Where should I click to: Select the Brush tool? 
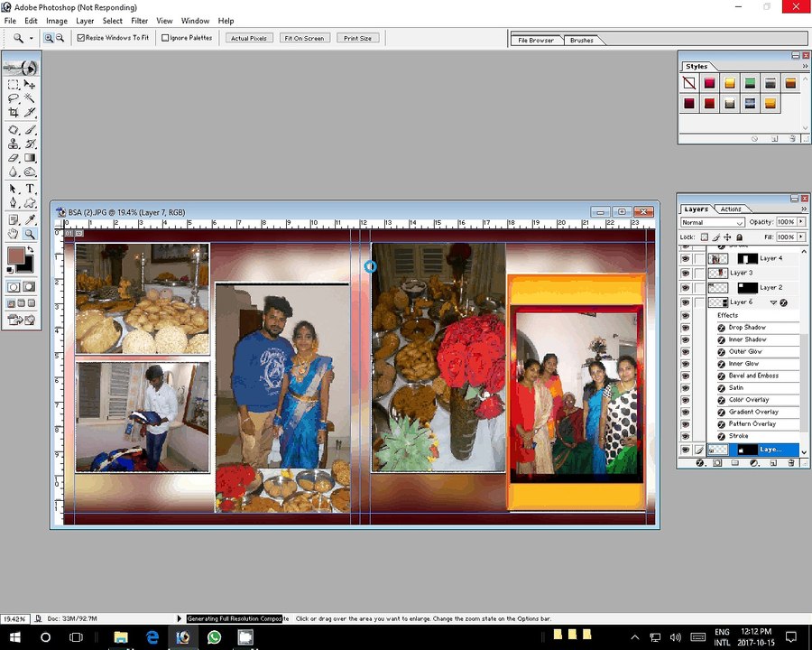click(30, 130)
